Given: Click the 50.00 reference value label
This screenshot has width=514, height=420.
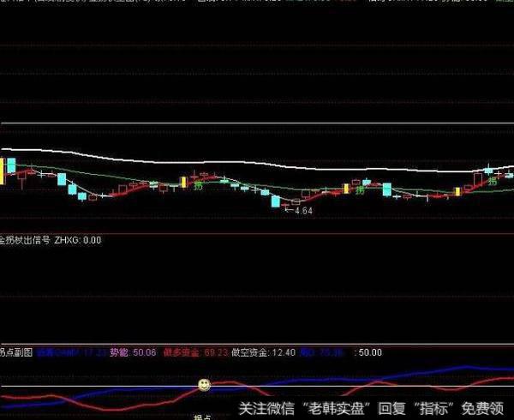Looking at the screenshot, I should pyautogui.click(x=368, y=351).
